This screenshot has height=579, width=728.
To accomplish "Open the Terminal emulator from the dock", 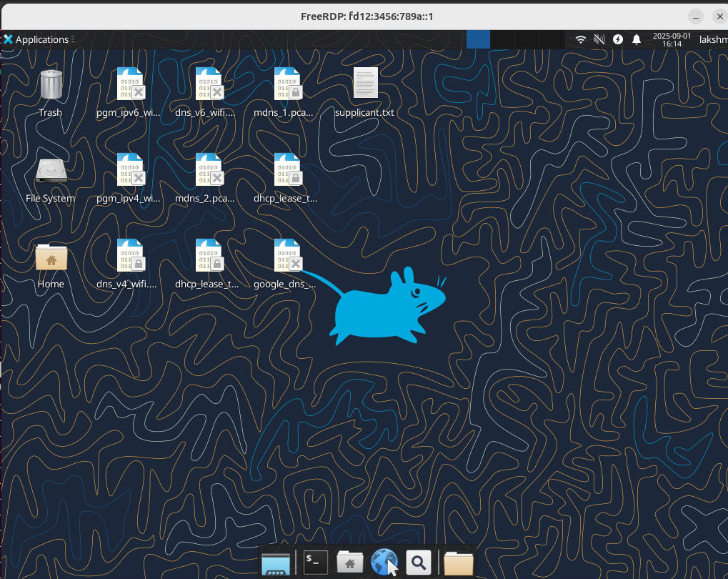I will pos(316,562).
